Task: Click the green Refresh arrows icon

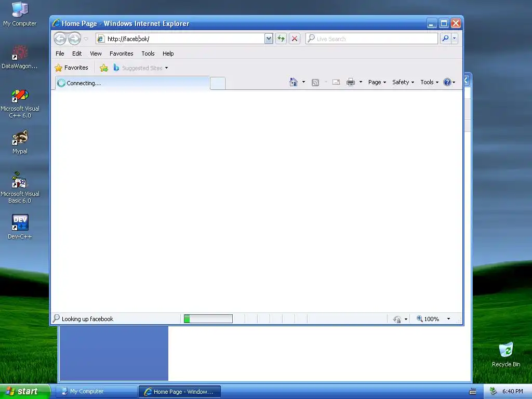Action: 281,38
